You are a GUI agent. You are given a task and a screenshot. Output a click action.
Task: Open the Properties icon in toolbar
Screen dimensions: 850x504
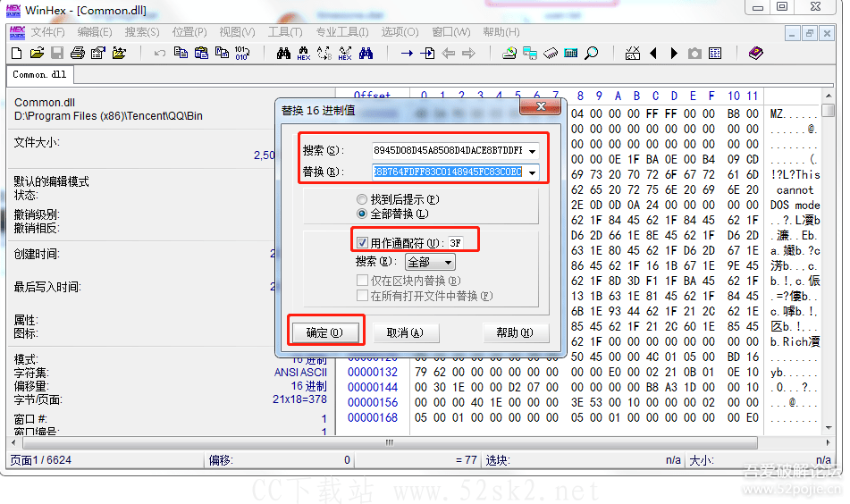coord(98,53)
